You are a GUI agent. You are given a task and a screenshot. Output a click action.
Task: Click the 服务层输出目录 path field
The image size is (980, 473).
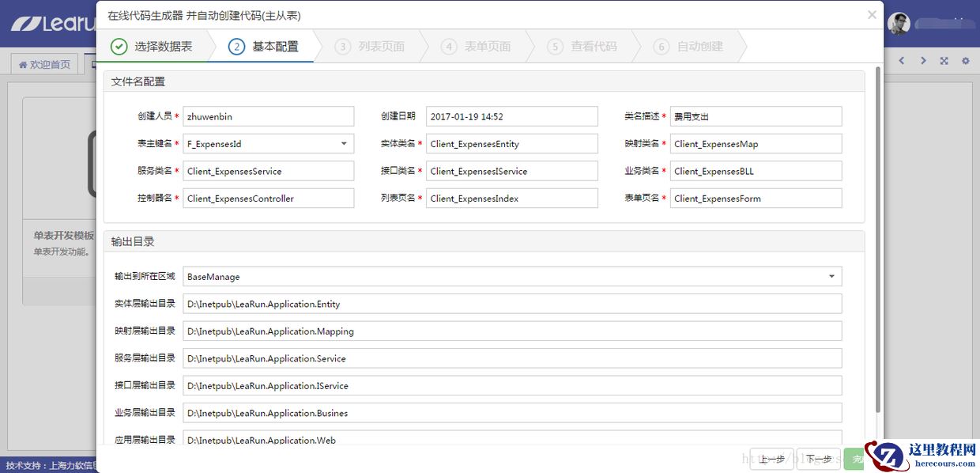(512, 358)
